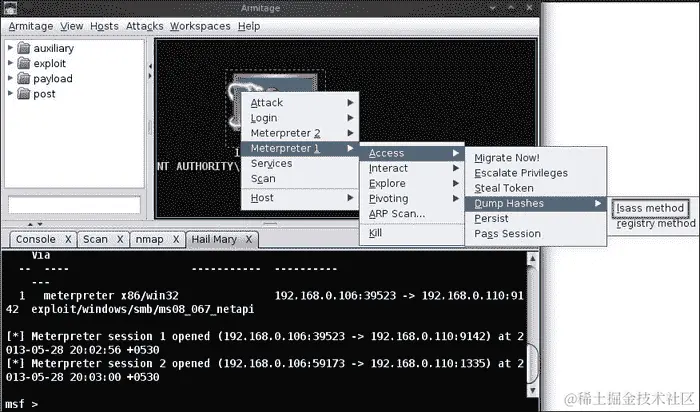Click the Armitage window title bar icon
The image size is (700, 412).
[10, 8]
